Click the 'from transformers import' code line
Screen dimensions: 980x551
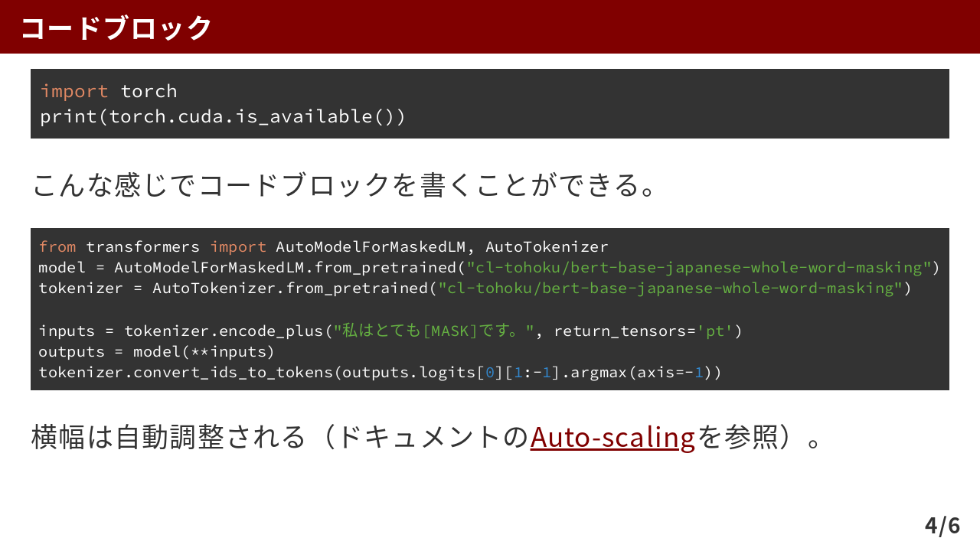click(x=323, y=247)
